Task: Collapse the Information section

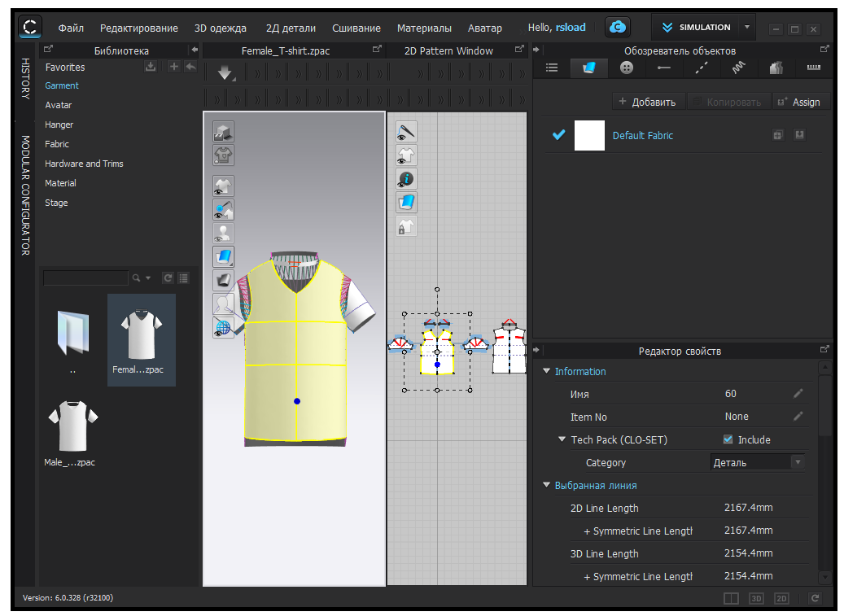Action: click(x=547, y=372)
